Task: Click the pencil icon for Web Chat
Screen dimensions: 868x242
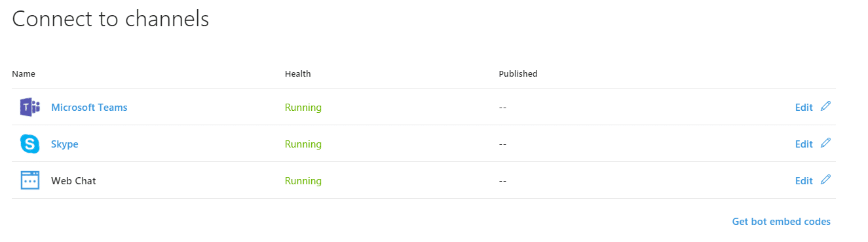Action: [x=825, y=180]
